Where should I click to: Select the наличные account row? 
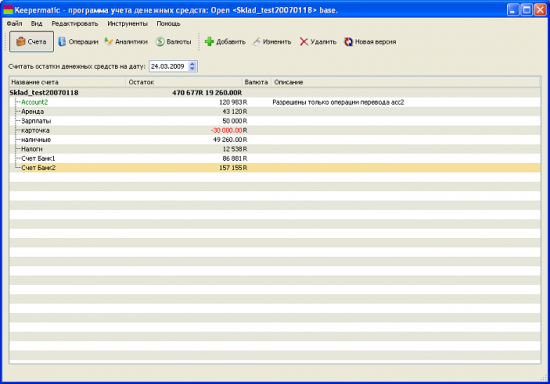275,140
